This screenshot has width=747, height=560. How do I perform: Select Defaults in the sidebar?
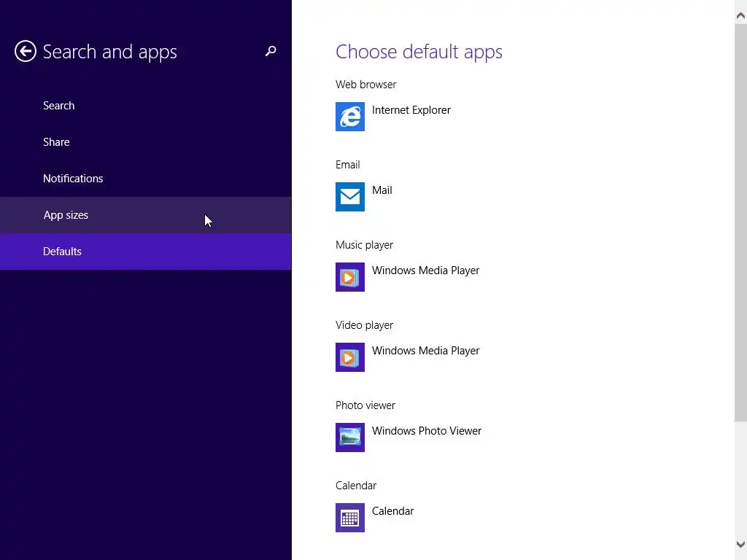coord(145,252)
